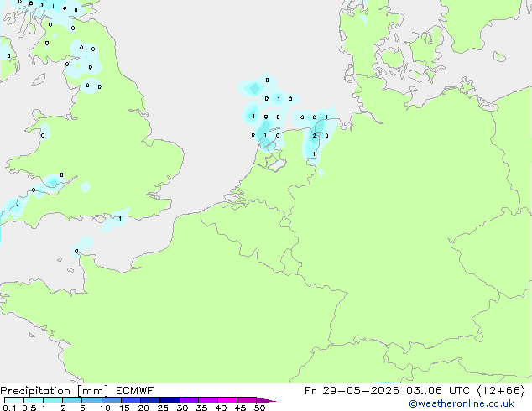Select the 30–35 mm purple legend swatch
The image size is (532, 411).
[x=189, y=400]
